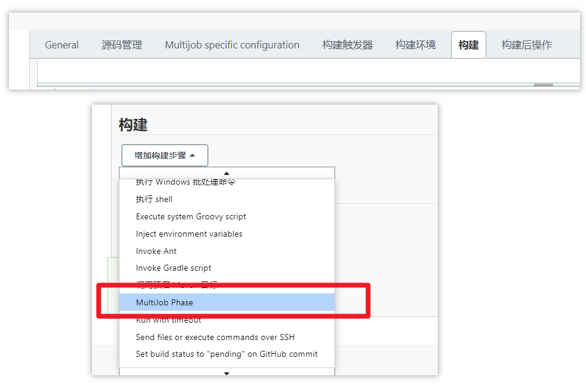Choose Set build status to pending on GitHub commit

pos(226,354)
